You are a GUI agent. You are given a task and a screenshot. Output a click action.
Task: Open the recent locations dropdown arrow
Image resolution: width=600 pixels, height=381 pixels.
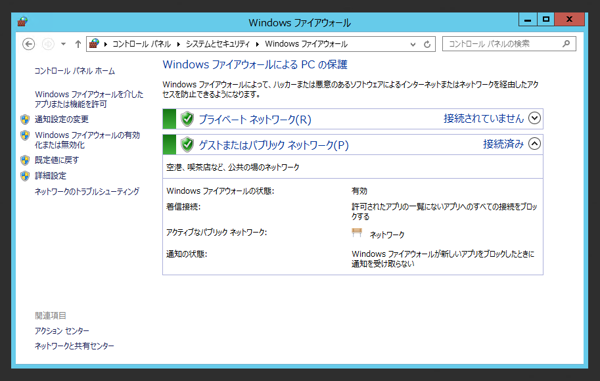coord(64,44)
